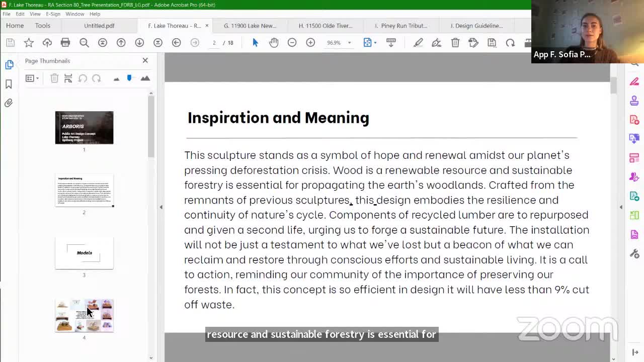Viewport: 644px width, 362px height.
Task: Toggle the Page Thumbnails panel icon
Action: coord(9,65)
